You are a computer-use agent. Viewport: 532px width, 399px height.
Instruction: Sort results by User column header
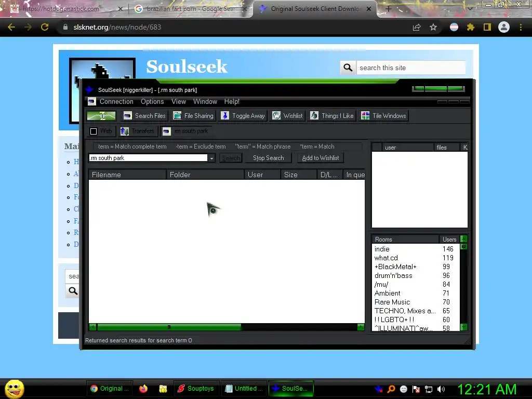262,175
